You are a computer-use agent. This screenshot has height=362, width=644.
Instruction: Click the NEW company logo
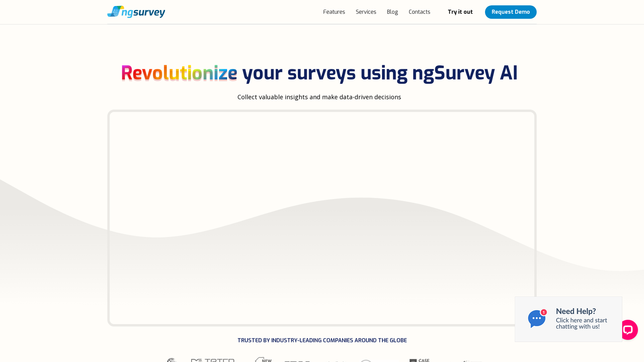click(263, 360)
